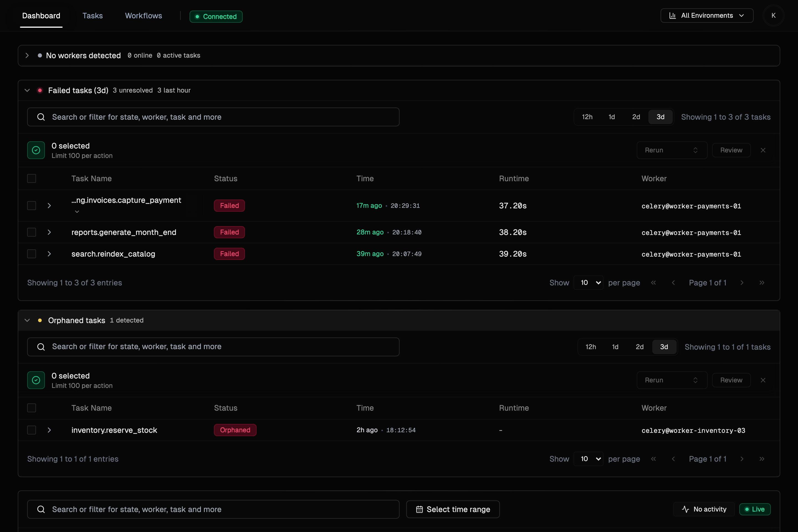Click the K user avatar
798x532 pixels.
[773, 16]
